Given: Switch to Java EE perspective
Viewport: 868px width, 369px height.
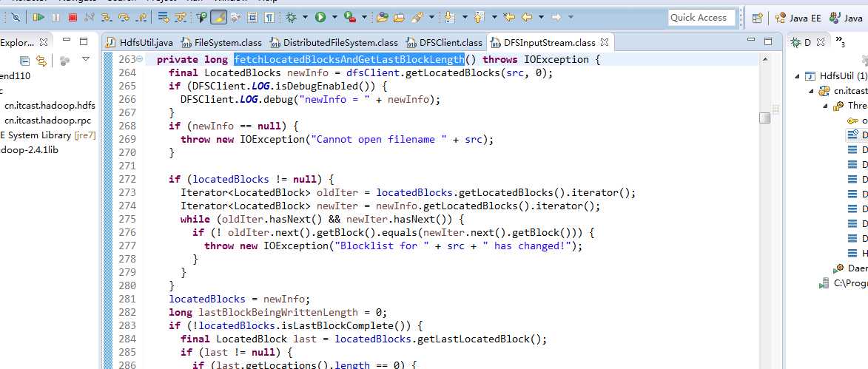Looking at the screenshot, I should 798,18.
